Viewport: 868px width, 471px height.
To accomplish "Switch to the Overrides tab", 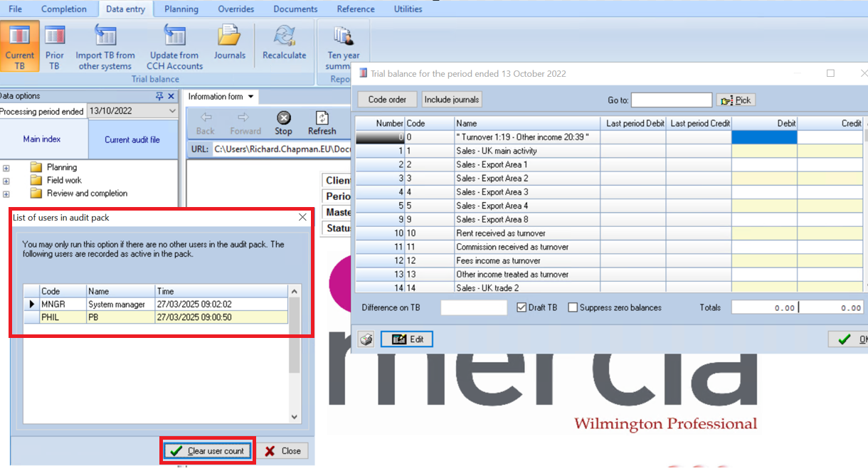I will [237, 9].
